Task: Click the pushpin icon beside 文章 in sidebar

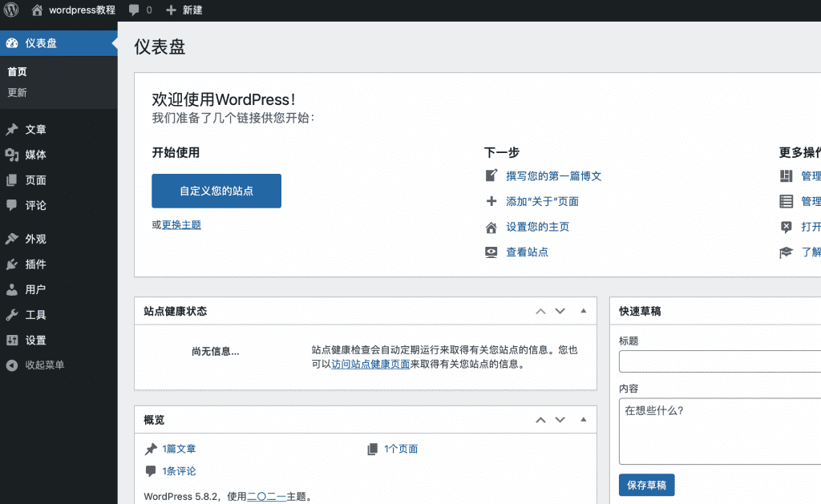Action: [12, 129]
